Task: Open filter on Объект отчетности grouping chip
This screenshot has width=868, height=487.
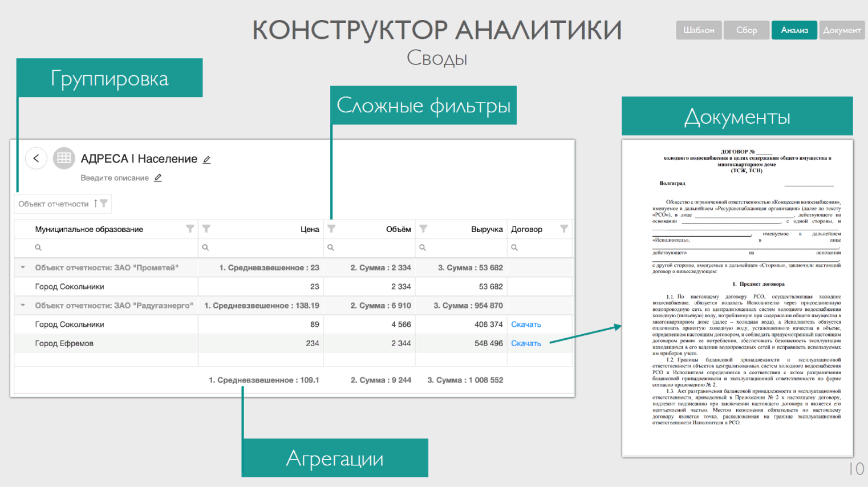Action: (104, 203)
